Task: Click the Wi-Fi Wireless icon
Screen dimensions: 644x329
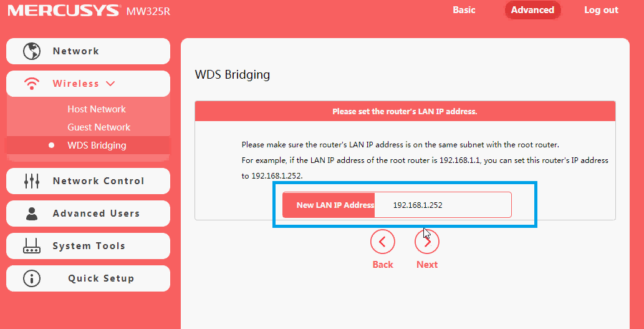Action: [31, 84]
